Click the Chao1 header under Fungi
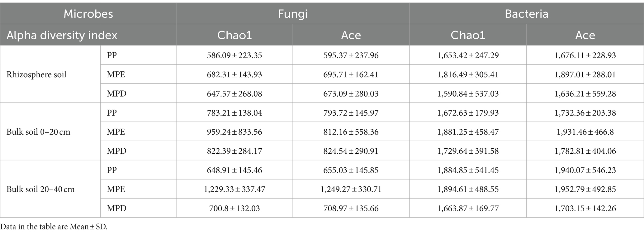This screenshot has height=235, width=644. tap(234, 35)
